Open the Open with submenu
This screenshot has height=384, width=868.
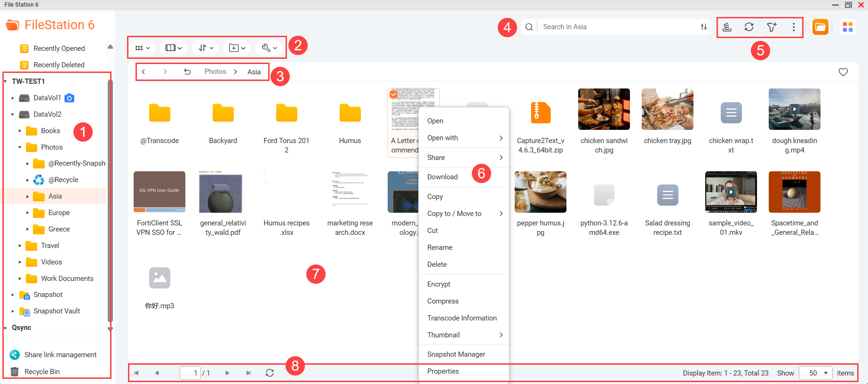click(x=464, y=138)
